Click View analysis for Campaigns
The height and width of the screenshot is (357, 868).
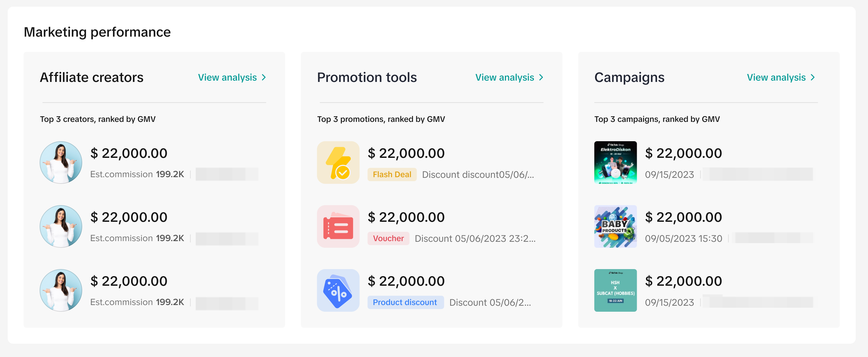[x=776, y=78]
